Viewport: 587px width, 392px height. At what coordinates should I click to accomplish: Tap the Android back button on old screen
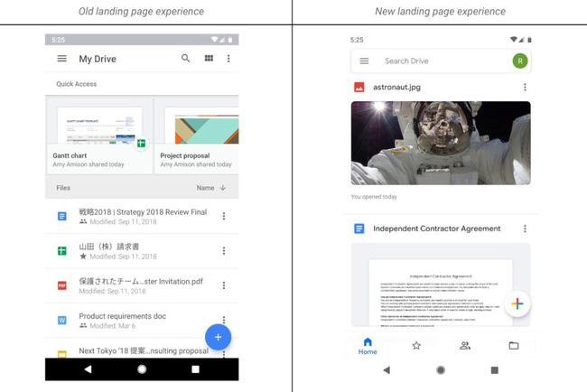(x=88, y=369)
